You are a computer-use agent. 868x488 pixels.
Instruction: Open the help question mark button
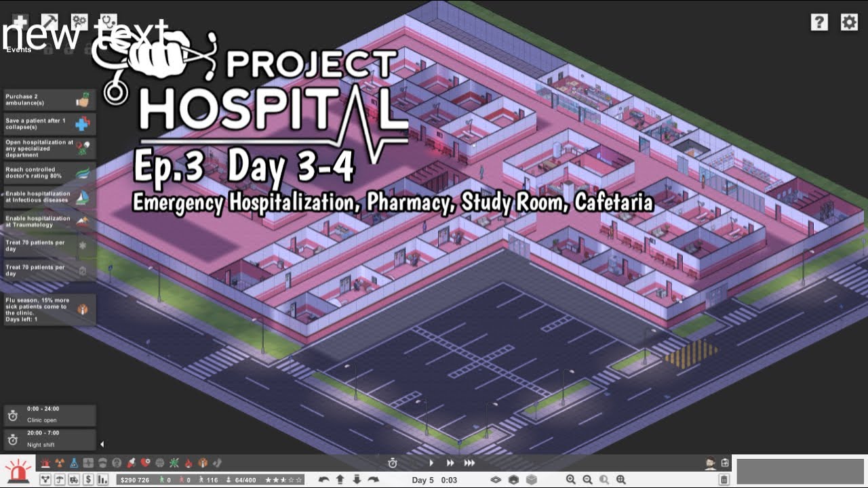coord(819,22)
